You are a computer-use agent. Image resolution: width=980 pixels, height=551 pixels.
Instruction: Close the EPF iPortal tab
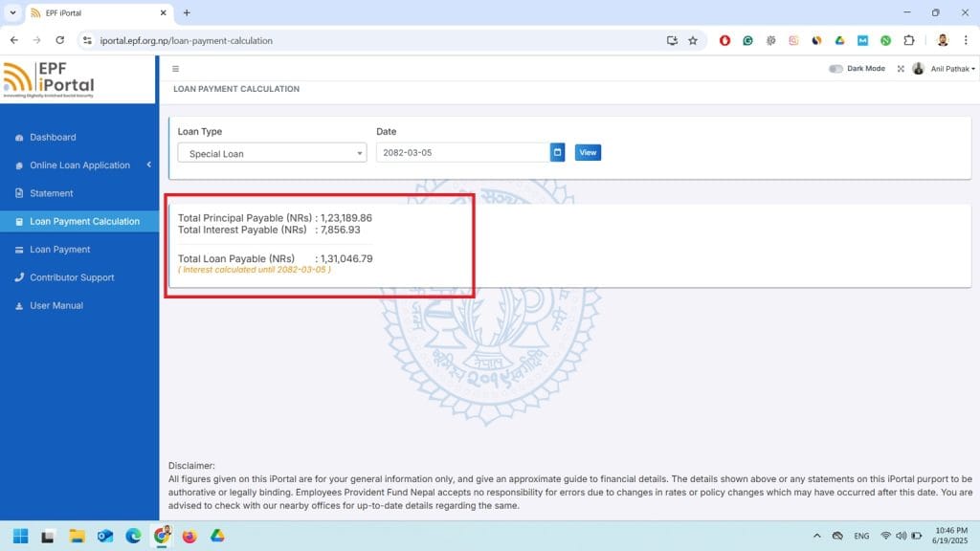pos(163,12)
